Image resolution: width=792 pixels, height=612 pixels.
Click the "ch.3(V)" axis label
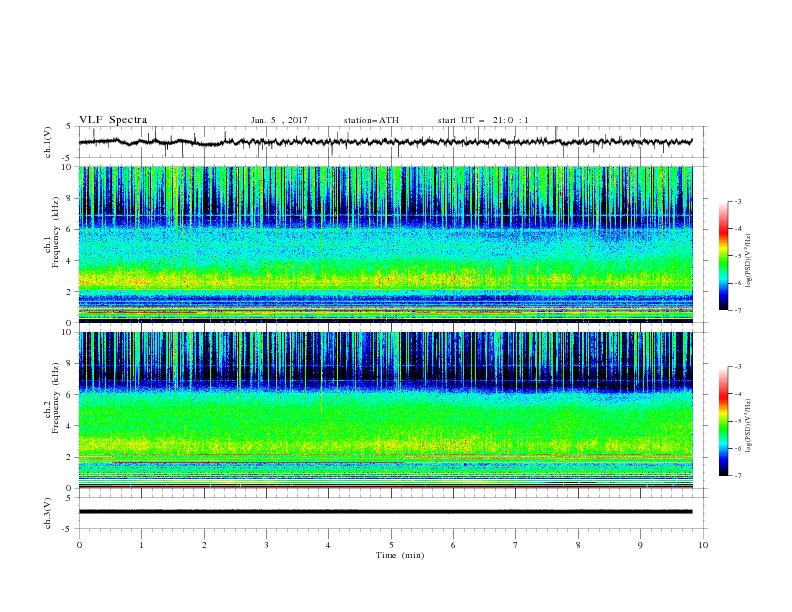pos(48,513)
